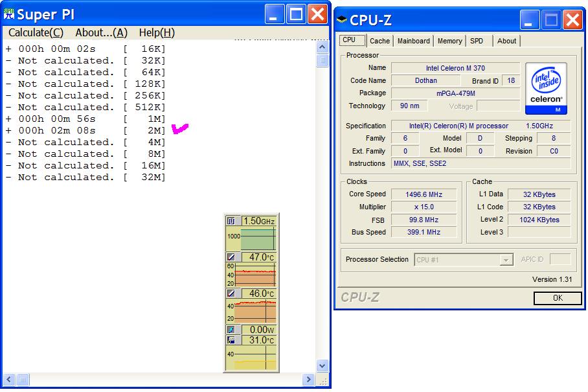588x392 pixels.
Task: Open the About tab in CPU-Z
Action: pos(506,41)
